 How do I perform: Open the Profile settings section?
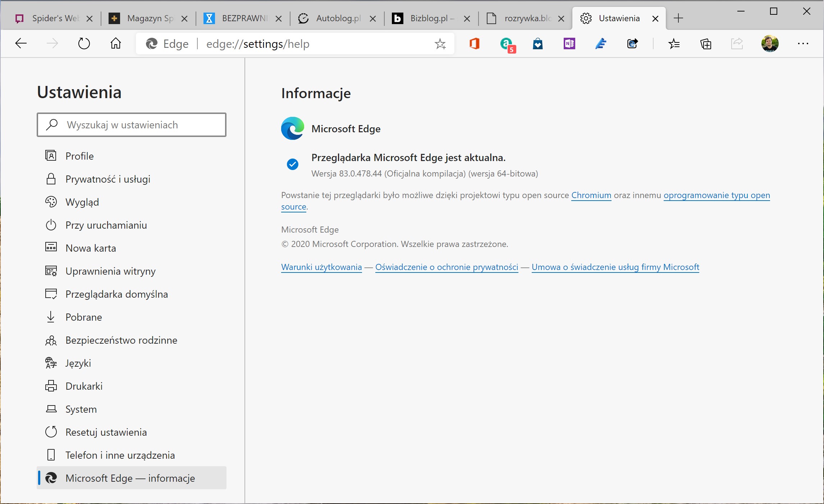pyautogui.click(x=132, y=156)
